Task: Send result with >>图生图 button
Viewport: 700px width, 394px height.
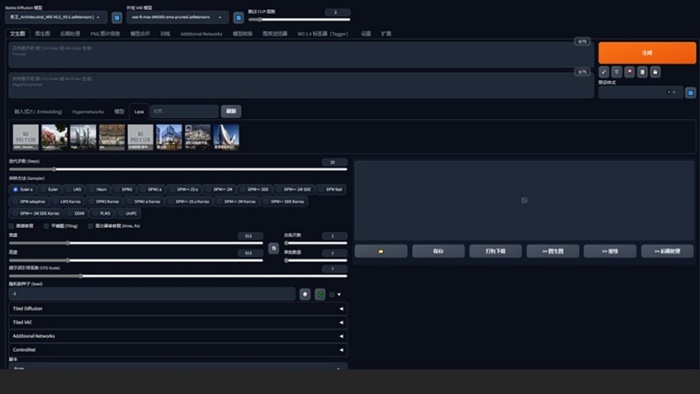Action: 553,251
